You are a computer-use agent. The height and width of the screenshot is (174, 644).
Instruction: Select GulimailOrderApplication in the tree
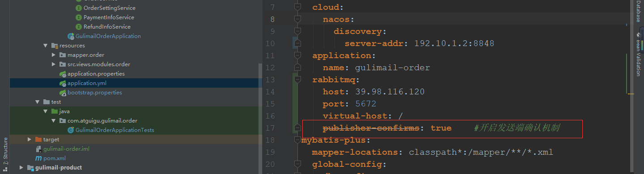click(x=108, y=36)
